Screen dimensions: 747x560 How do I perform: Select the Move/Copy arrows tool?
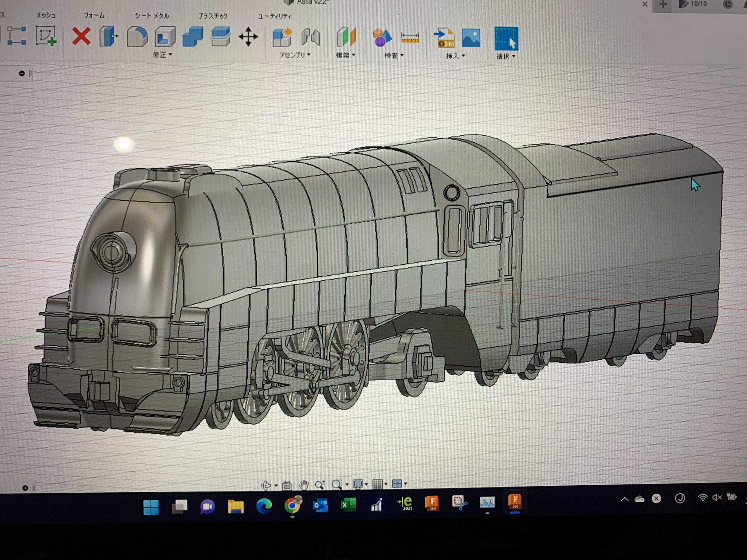248,37
